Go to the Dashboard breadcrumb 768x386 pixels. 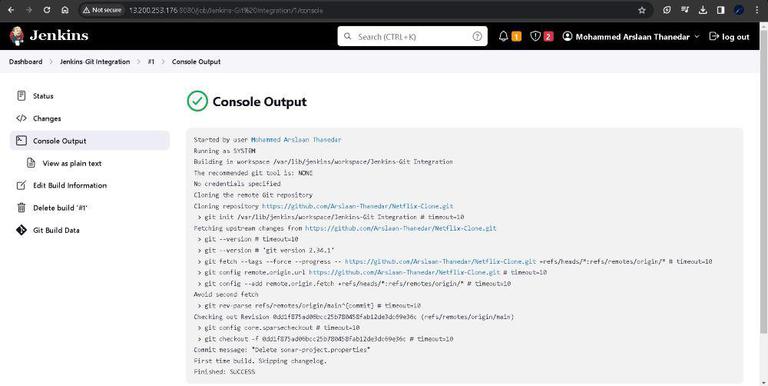coord(25,62)
